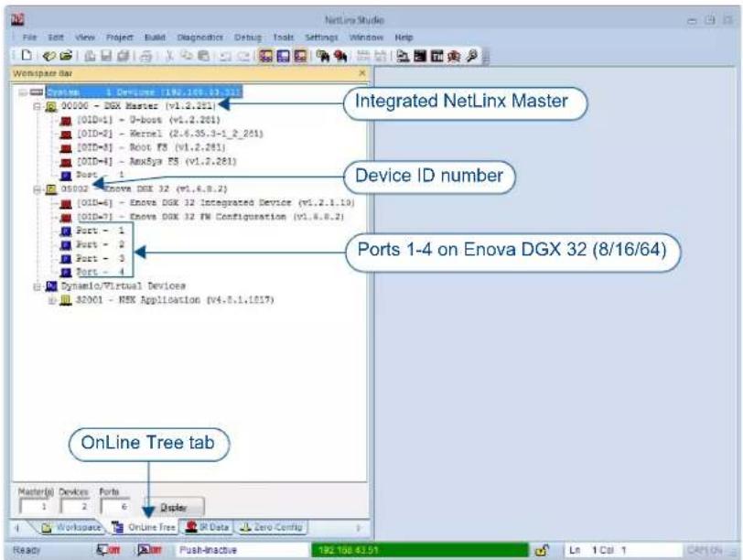Open the View menu
This screenshot has width=743, height=560.
(85, 37)
